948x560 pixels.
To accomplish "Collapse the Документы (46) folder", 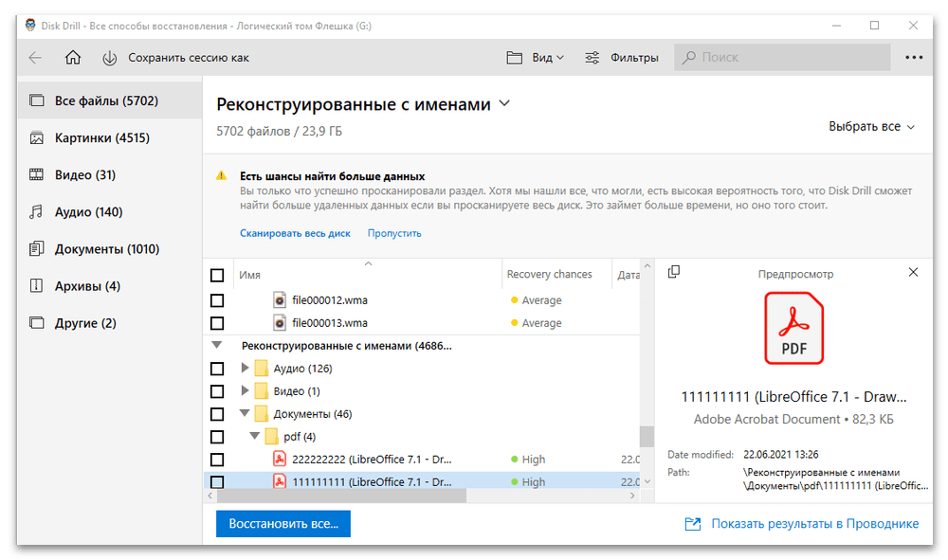I will [x=246, y=414].
